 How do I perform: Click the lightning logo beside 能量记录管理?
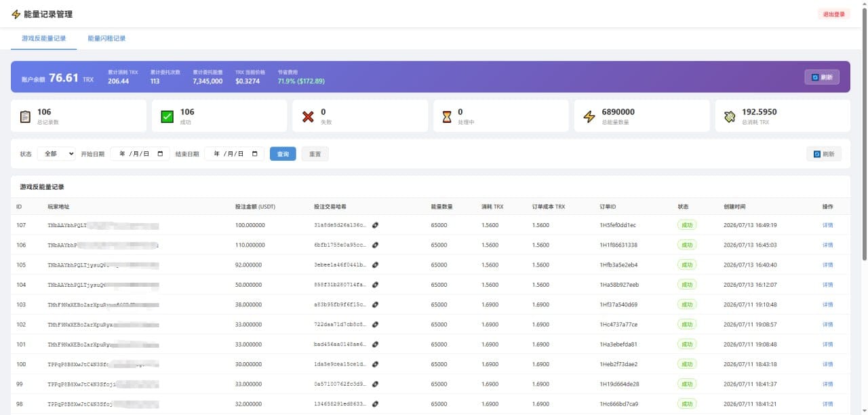click(16, 14)
